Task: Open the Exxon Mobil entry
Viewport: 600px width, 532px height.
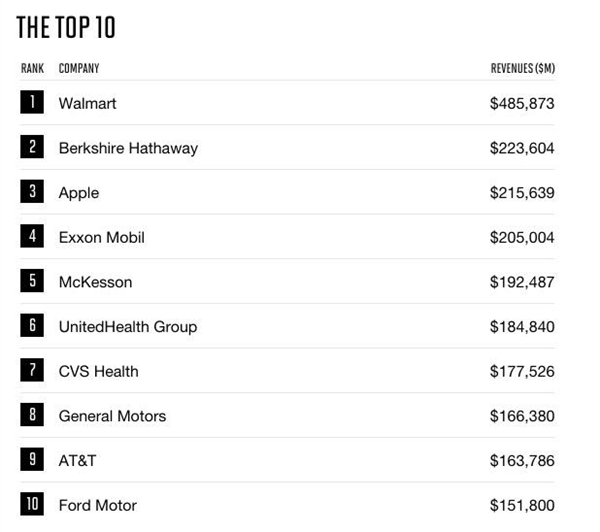Action: [101, 238]
